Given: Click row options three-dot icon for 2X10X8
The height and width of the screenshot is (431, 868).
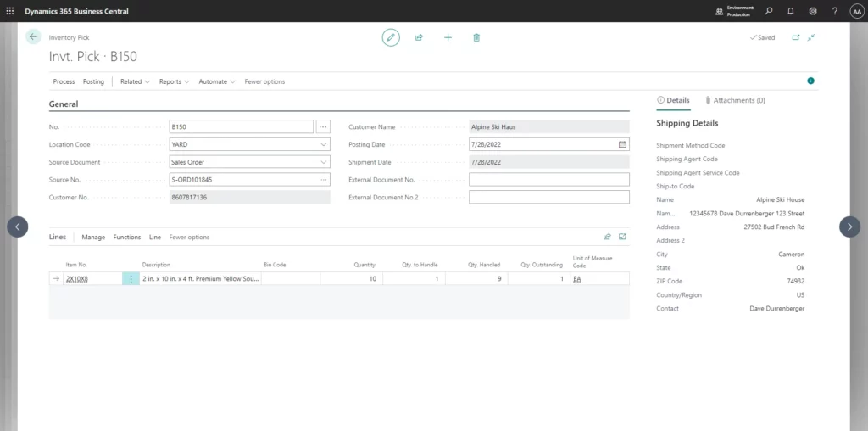Looking at the screenshot, I should pos(131,278).
